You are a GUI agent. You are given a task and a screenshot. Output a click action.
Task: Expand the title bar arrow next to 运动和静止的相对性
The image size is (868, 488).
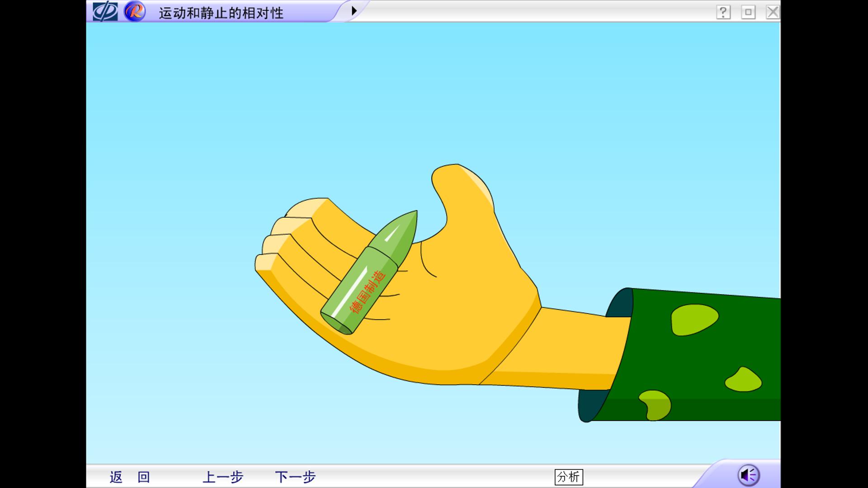tap(354, 11)
